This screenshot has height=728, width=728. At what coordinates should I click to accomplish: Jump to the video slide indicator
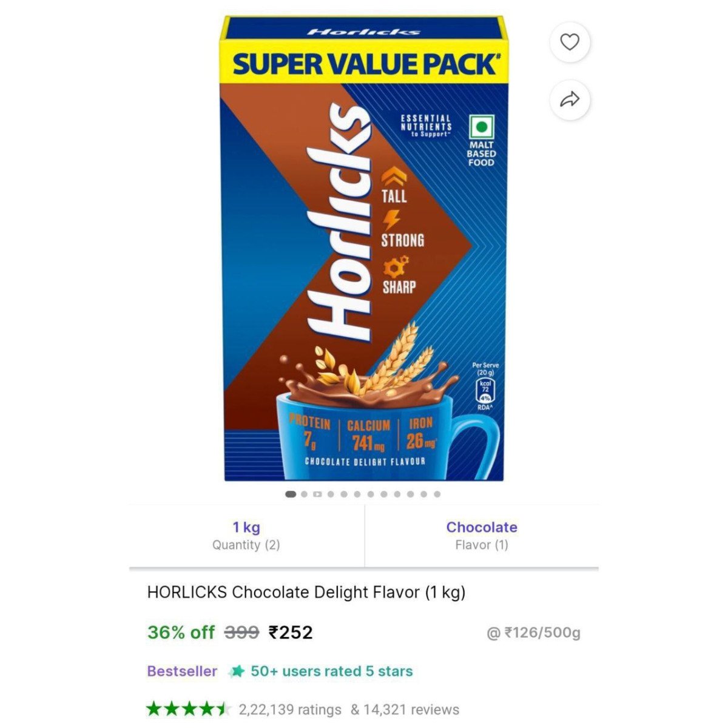pyautogui.click(x=317, y=494)
